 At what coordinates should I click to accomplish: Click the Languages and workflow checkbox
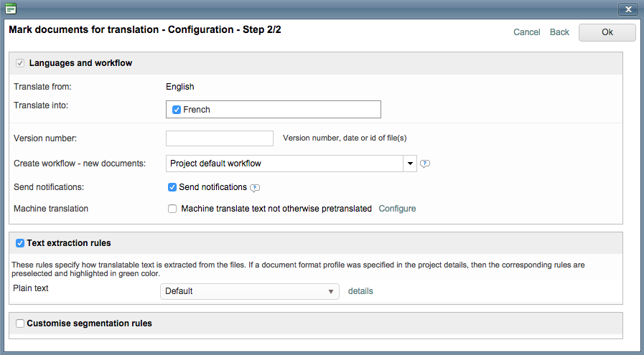20,63
